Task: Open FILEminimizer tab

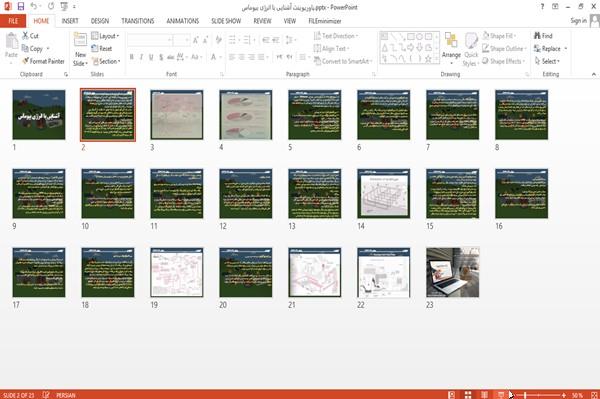Action: 324,21
